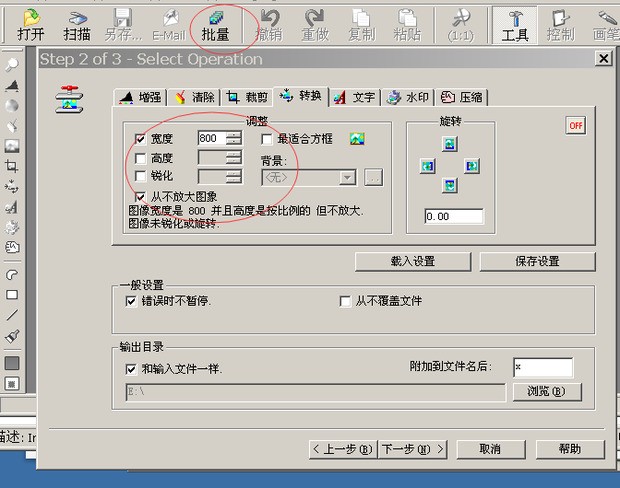Screen dimensions: 620x488
Task: Click the width value spinner arrows
Action: pos(234,138)
